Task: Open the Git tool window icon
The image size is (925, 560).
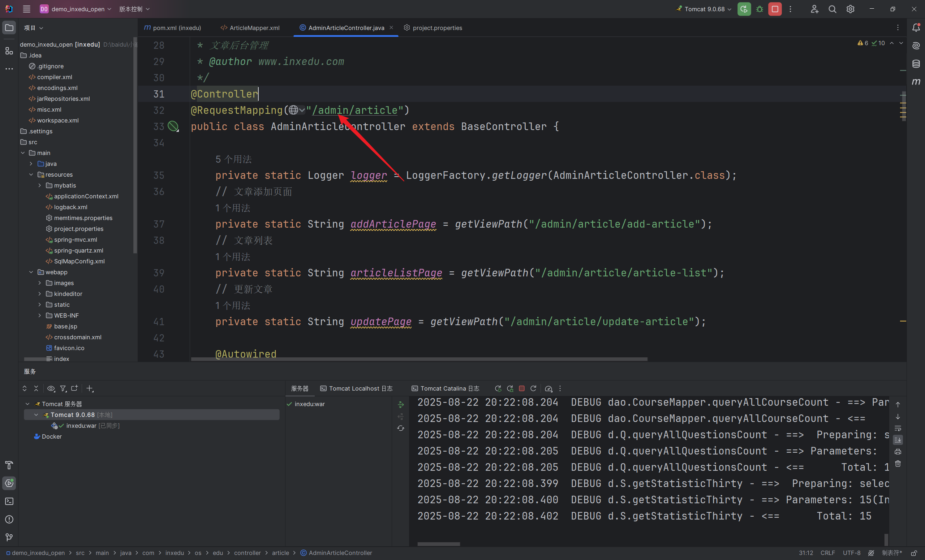Action: [x=9, y=537]
